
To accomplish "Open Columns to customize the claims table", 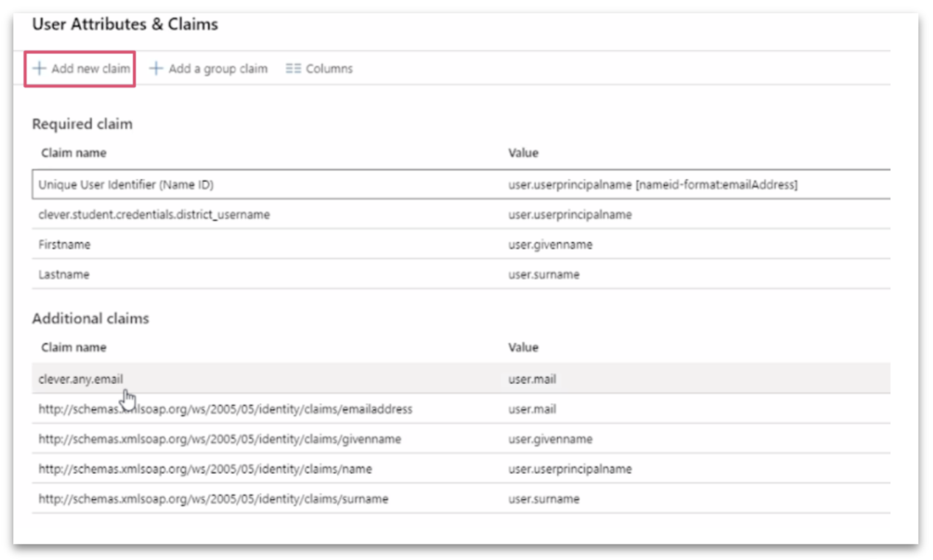I will click(318, 68).
